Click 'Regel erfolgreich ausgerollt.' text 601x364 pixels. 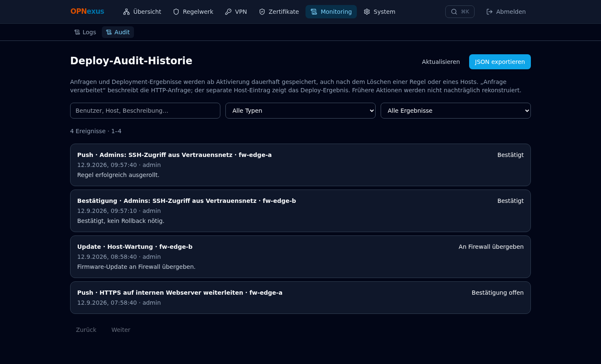[x=119, y=175]
